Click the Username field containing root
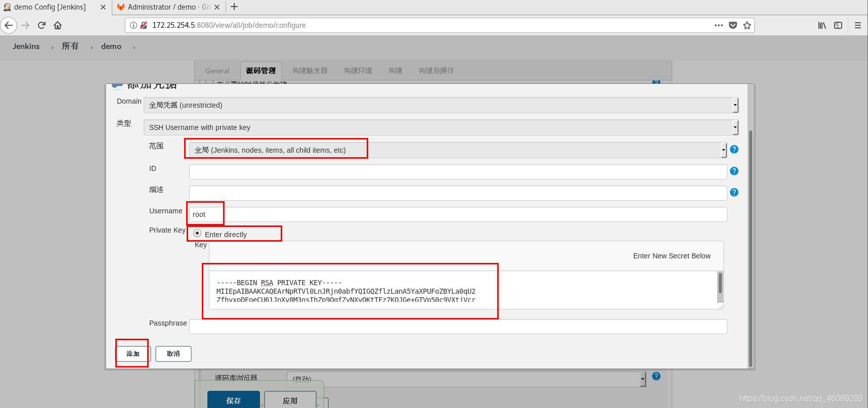This screenshot has height=408, width=868. [458, 214]
